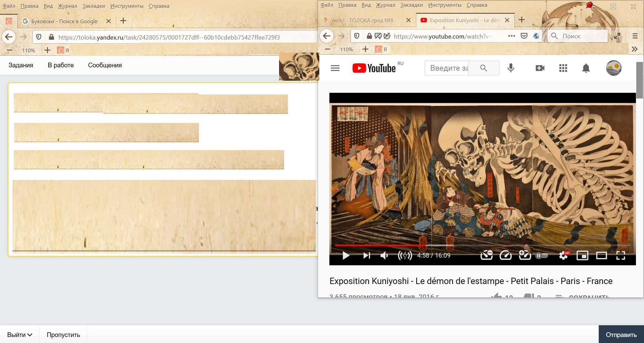This screenshot has height=343, width=644.
Task: Open tracking protection shield in YouTube window
Action: point(357,36)
